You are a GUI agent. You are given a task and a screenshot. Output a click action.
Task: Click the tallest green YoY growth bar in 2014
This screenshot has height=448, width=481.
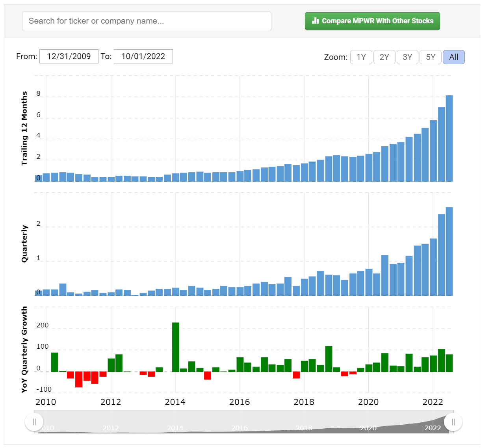coord(176,347)
